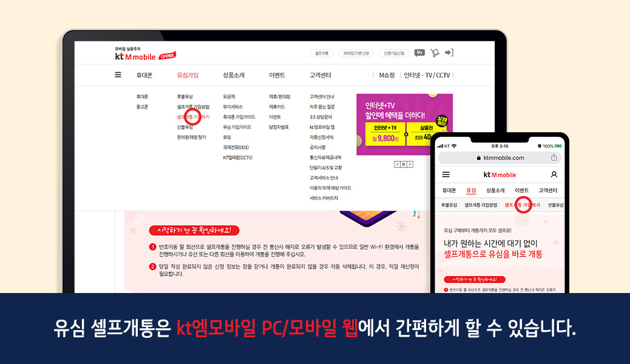Click the 셀프개통 pill button
This screenshot has width=630, height=364.
(x=322, y=53)
